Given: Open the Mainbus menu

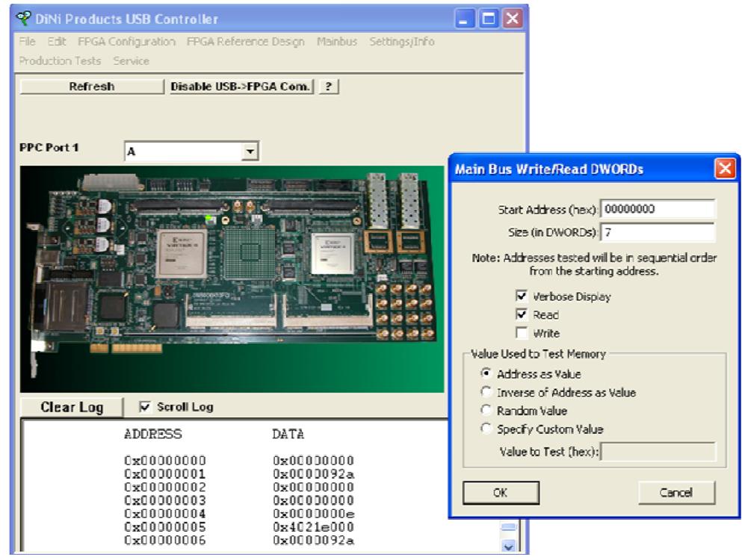Looking at the screenshot, I should click(x=337, y=42).
